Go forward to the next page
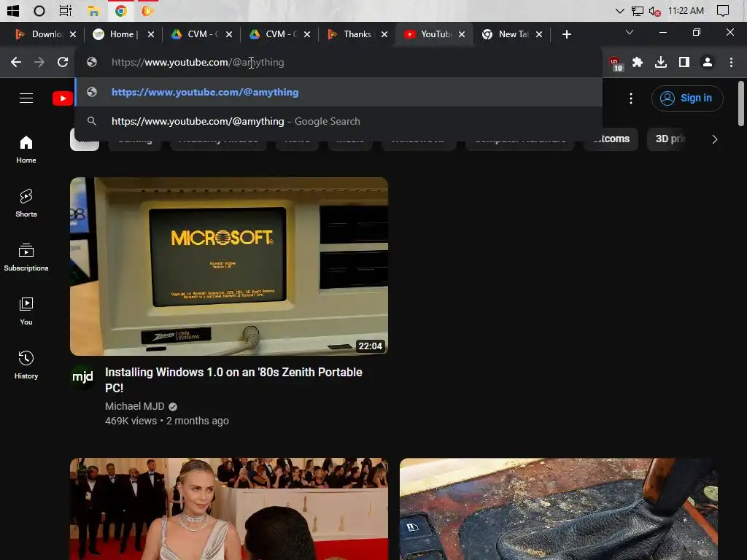Screen dimensions: 747x560 [x=39, y=62]
